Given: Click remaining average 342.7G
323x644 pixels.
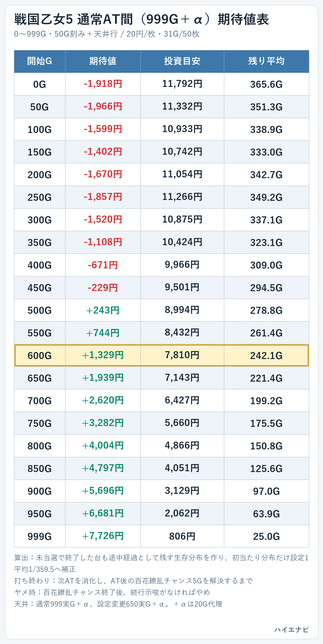Looking at the screenshot, I should pos(266,175).
